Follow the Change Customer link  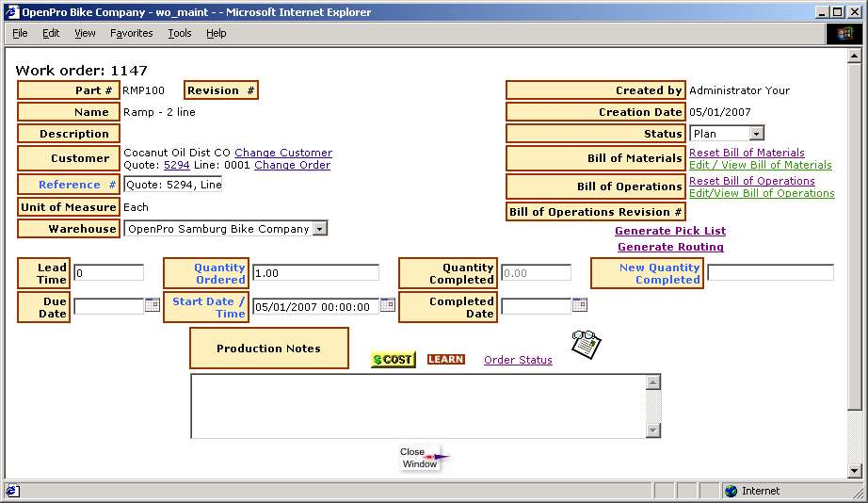(283, 153)
